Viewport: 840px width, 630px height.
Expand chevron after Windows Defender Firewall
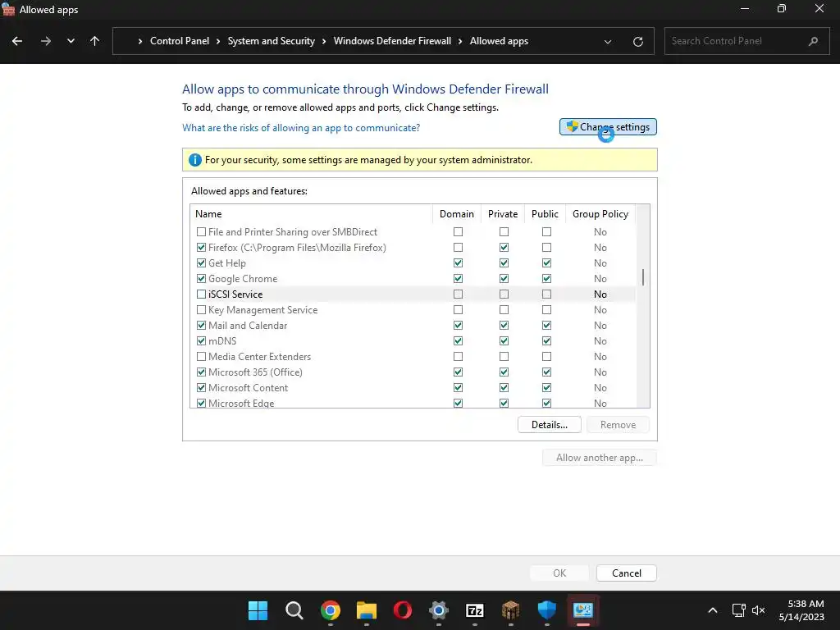coord(460,41)
